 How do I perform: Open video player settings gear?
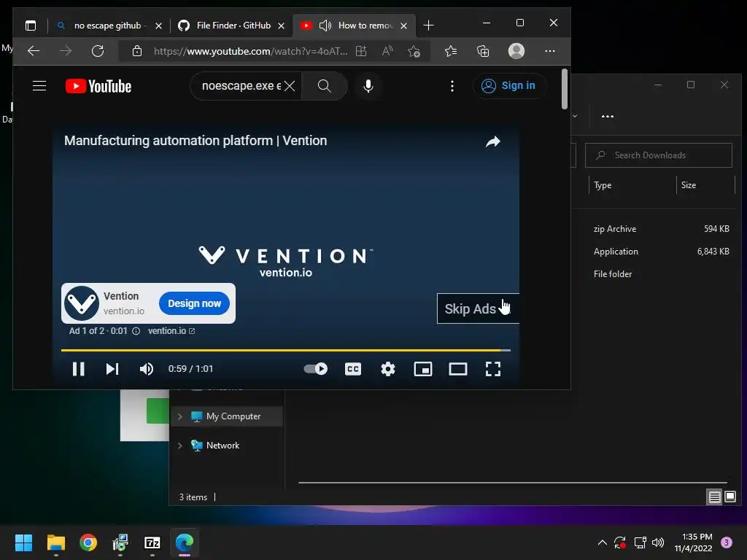point(388,368)
